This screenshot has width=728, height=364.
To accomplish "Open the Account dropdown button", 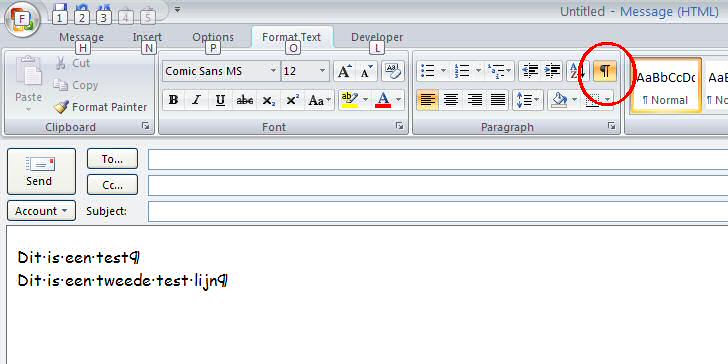I will click(41, 211).
